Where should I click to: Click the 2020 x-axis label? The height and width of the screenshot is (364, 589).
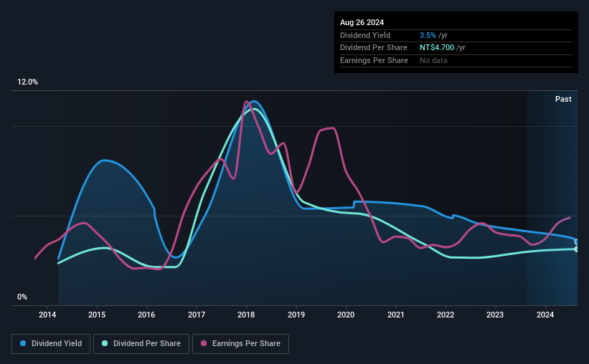pyautogui.click(x=346, y=315)
